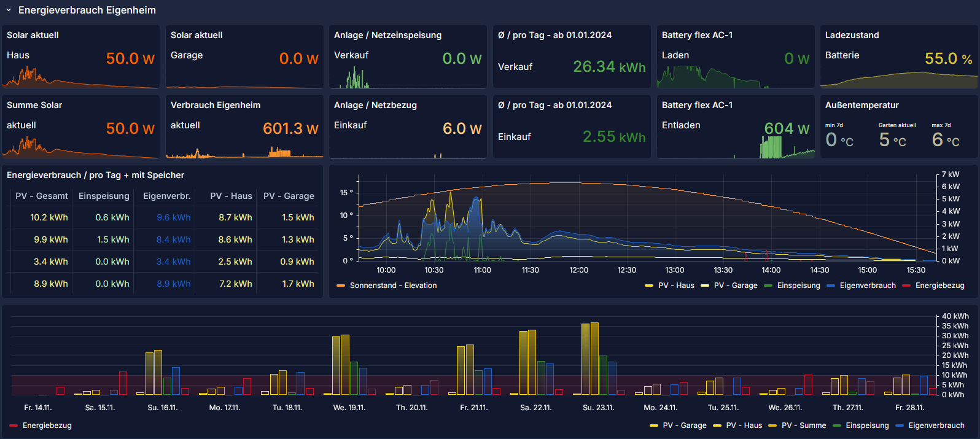This screenshot has height=439, width=980.
Task: Click the yellow PV - Summe legend swatch
Action: click(772, 426)
